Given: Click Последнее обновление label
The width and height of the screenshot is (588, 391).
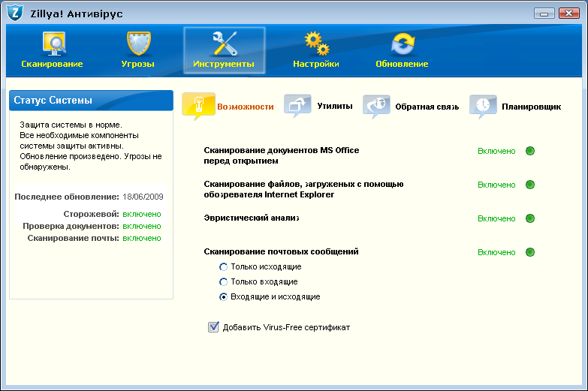Looking at the screenshot, I should 67,197.
